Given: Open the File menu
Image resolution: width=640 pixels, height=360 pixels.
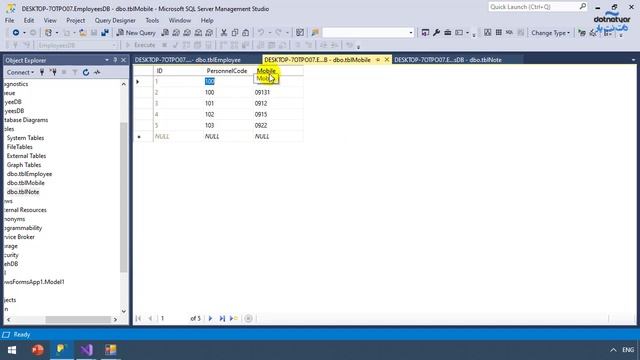Looking at the screenshot, I should 9,20.
